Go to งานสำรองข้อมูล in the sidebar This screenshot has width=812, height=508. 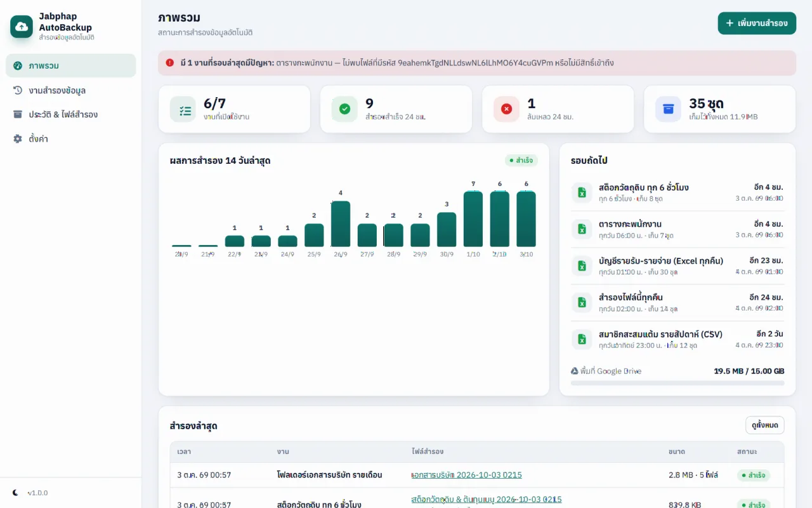71,90
